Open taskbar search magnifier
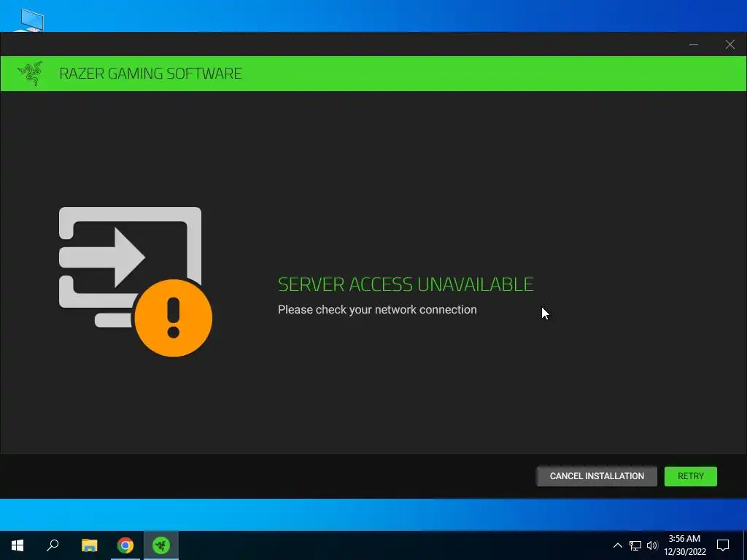 pyautogui.click(x=53, y=545)
